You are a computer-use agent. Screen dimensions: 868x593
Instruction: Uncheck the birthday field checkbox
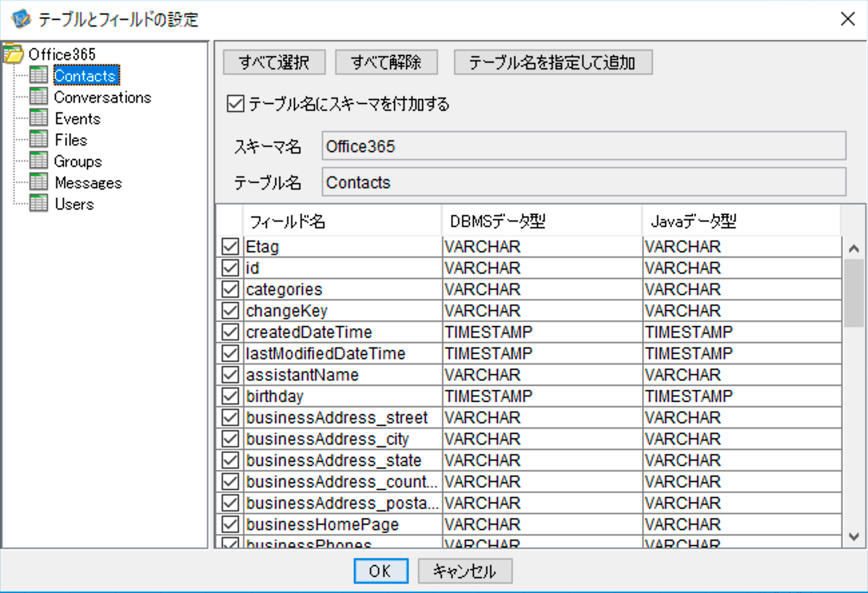point(230,396)
